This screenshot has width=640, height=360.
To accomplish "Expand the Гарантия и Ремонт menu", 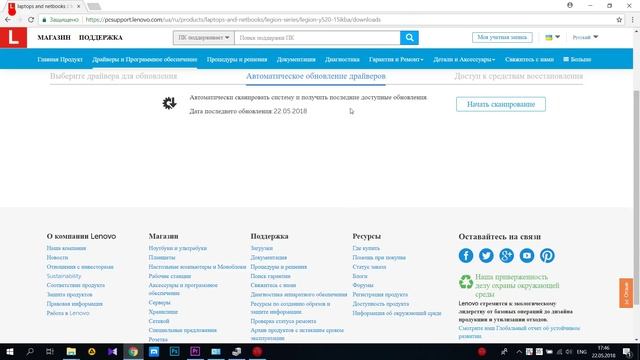I will coord(396,59).
